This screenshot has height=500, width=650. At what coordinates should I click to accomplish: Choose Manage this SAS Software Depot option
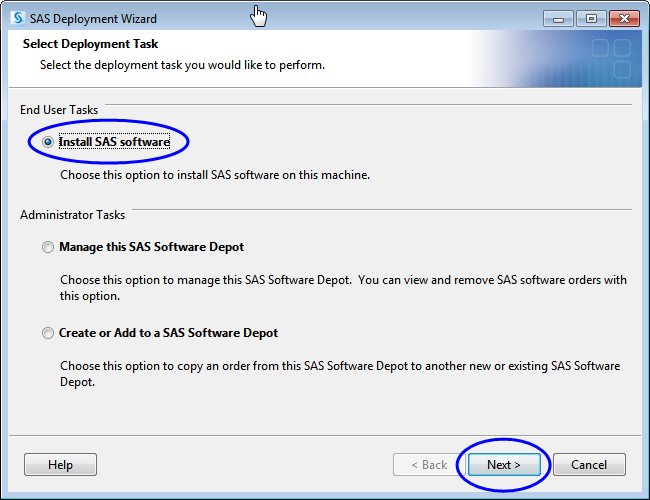coord(48,247)
